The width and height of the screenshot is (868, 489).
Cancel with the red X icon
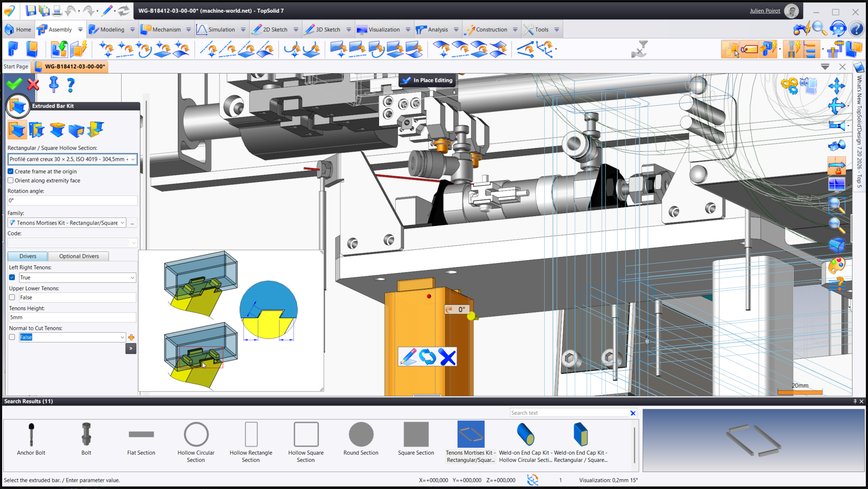[x=33, y=84]
